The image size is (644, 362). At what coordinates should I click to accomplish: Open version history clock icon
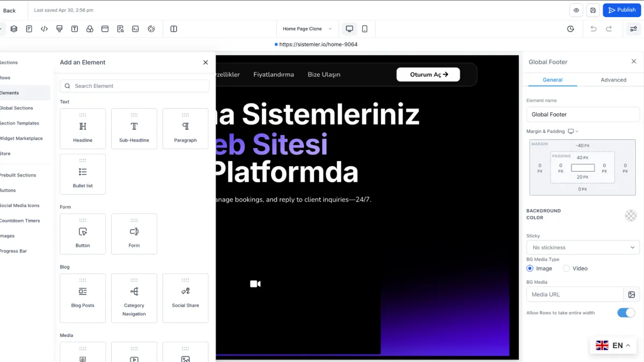(x=570, y=29)
